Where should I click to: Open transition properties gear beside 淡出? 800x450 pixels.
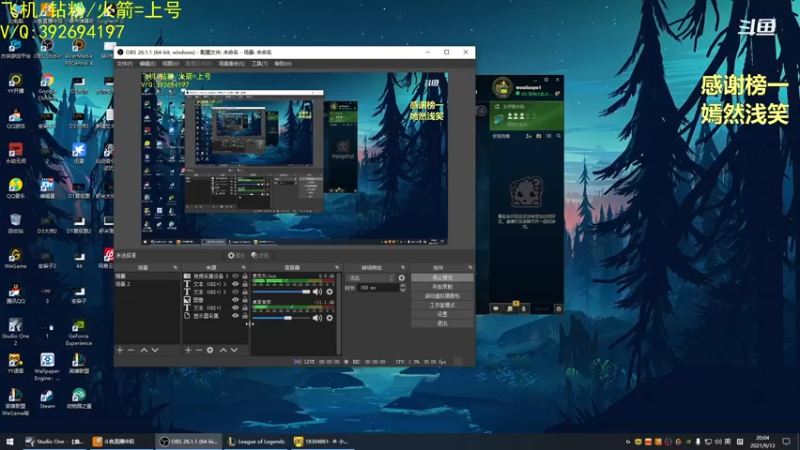coord(402,278)
